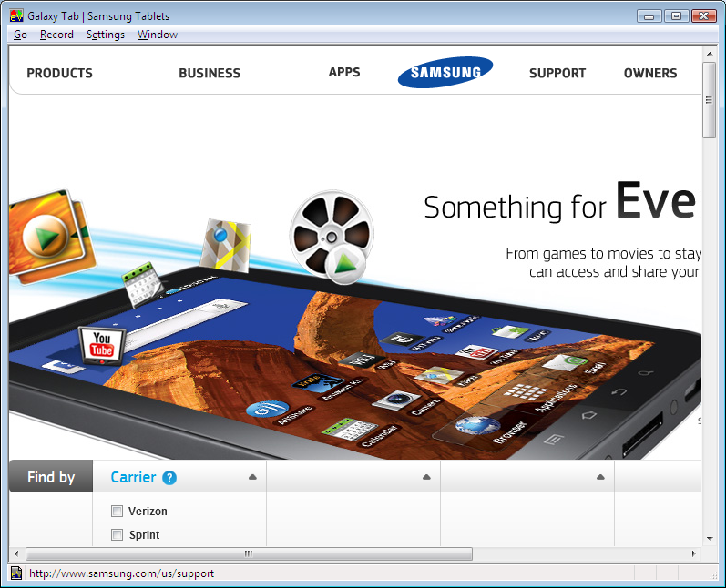Viewport: 726px width, 588px height.
Task: Click the email envelope icon on tablet
Action: coord(566,361)
